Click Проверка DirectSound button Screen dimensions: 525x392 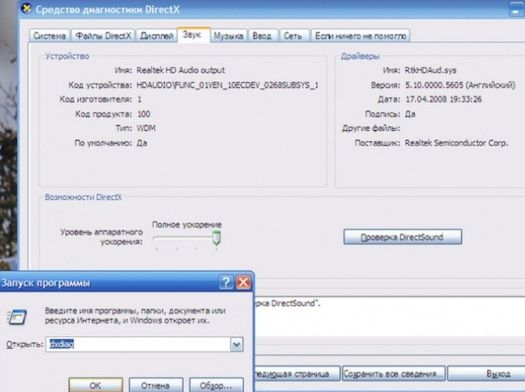coord(402,237)
